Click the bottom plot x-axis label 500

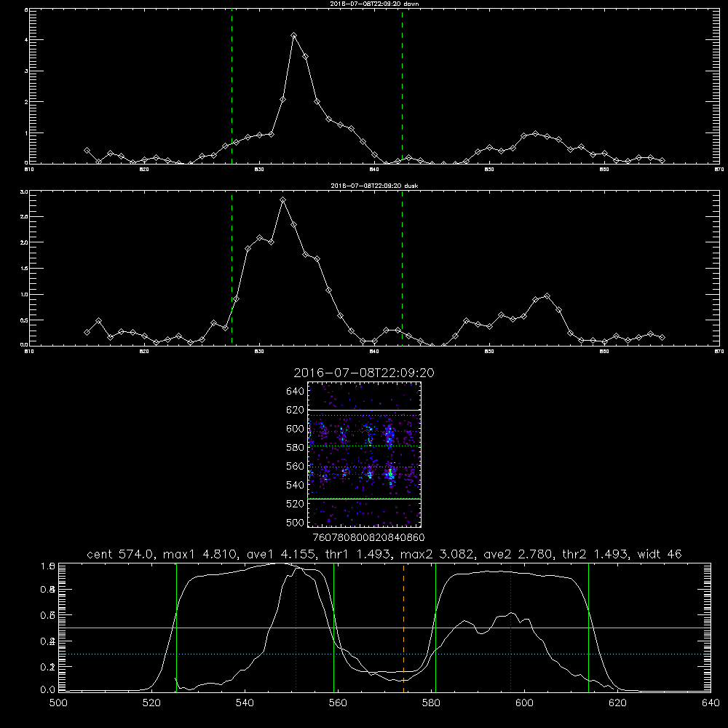pos(58,703)
